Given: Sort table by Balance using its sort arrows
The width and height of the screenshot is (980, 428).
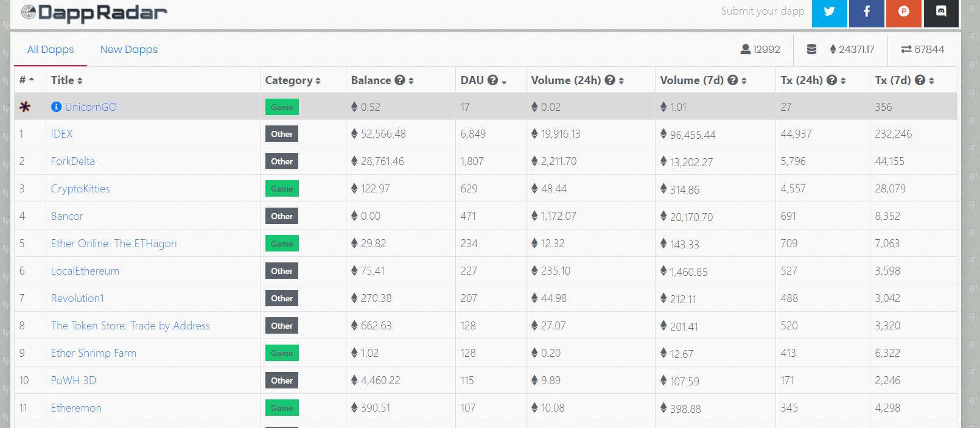Looking at the screenshot, I should tap(411, 80).
